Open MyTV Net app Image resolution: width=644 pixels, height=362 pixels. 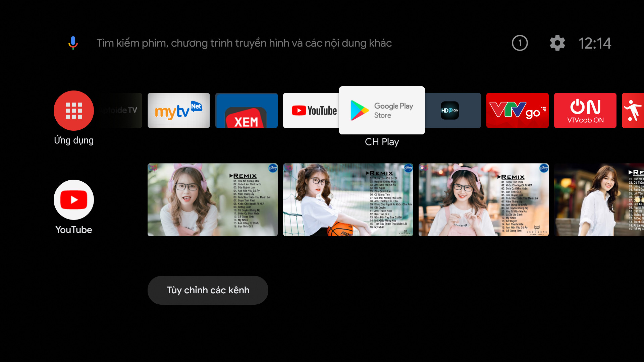click(179, 110)
